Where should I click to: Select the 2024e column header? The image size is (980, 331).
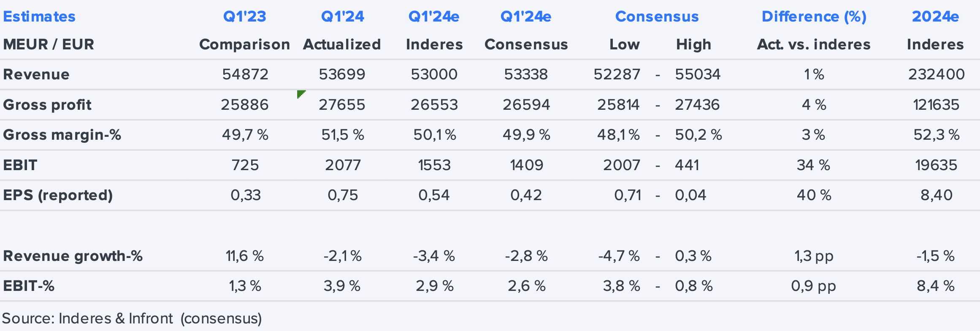tap(935, 16)
